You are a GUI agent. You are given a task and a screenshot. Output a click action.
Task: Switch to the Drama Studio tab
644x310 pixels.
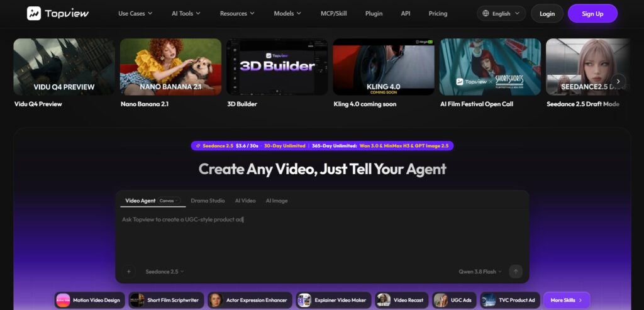tap(208, 201)
